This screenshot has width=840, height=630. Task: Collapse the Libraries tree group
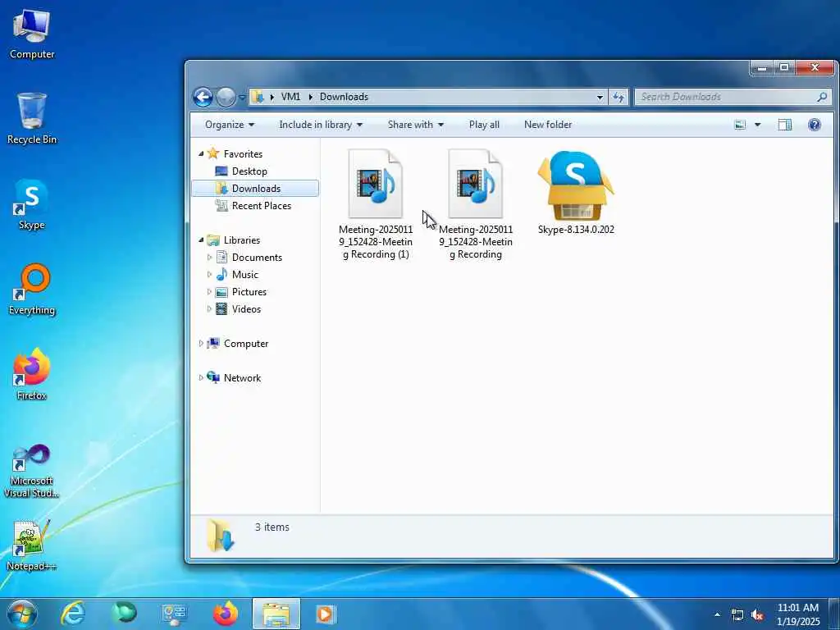click(201, 240)
